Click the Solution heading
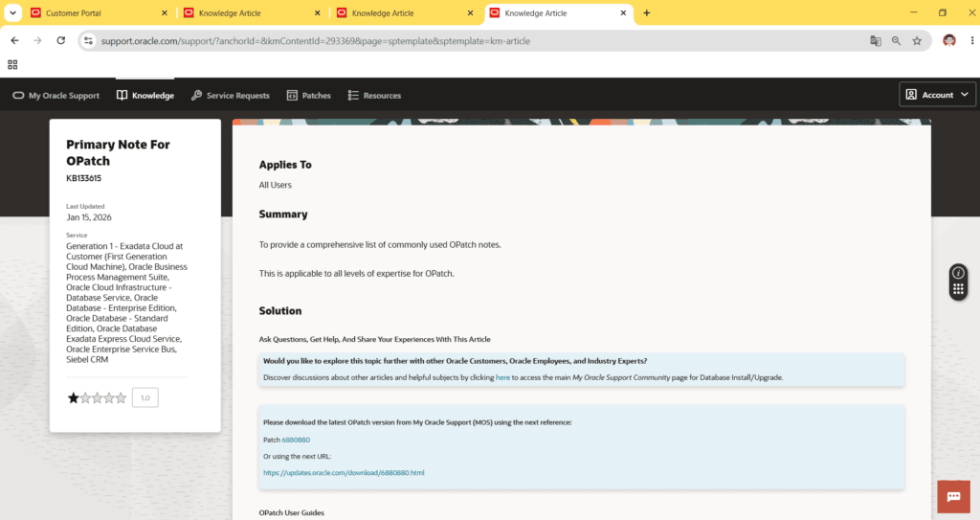The image size is (980, 520). pyautogui.click(x=280, y=311)
